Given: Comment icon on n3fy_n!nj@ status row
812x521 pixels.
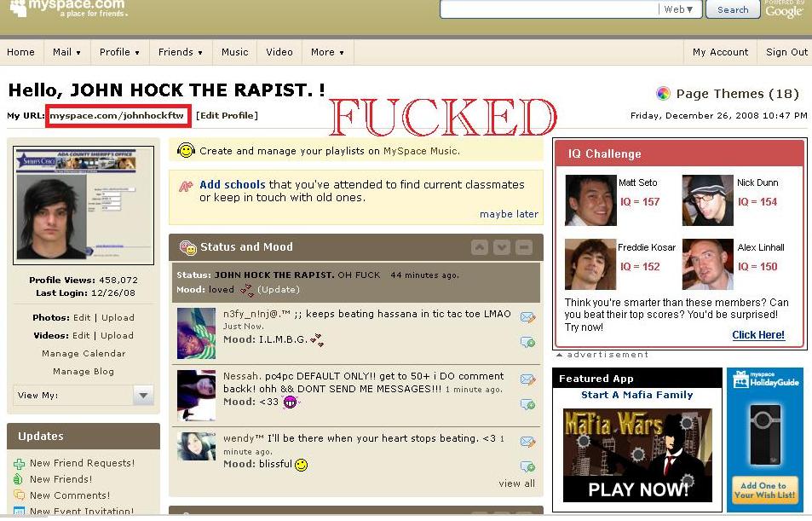Looking at the screenshot, I should [527, 342].
